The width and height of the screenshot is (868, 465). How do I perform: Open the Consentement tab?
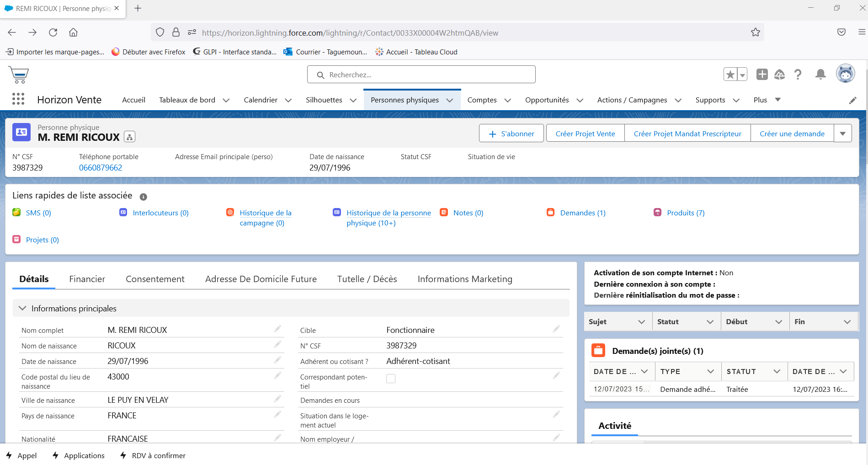(x=155, y=279)
